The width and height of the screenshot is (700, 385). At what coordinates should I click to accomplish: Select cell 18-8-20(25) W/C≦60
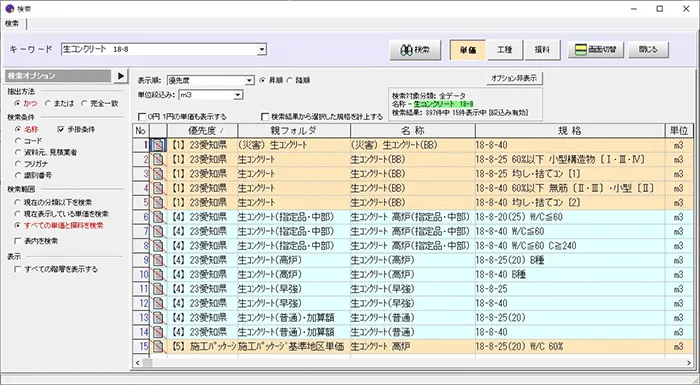570,217
